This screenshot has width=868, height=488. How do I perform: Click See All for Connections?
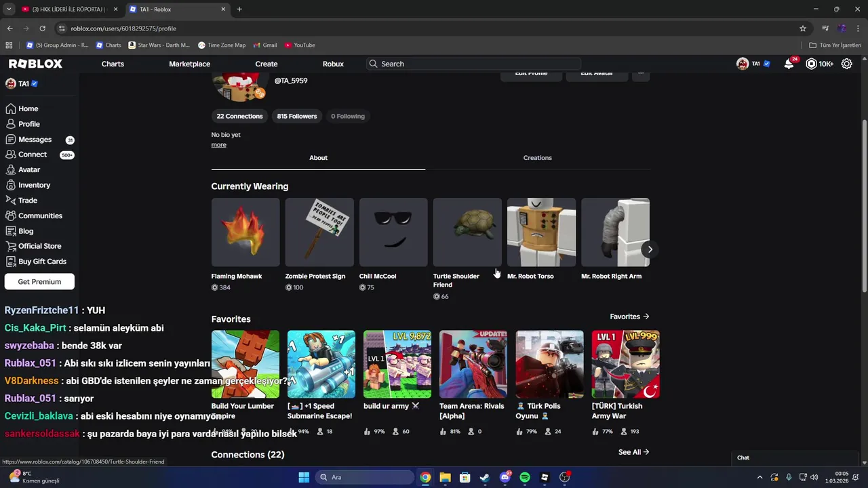coord(633,452)
